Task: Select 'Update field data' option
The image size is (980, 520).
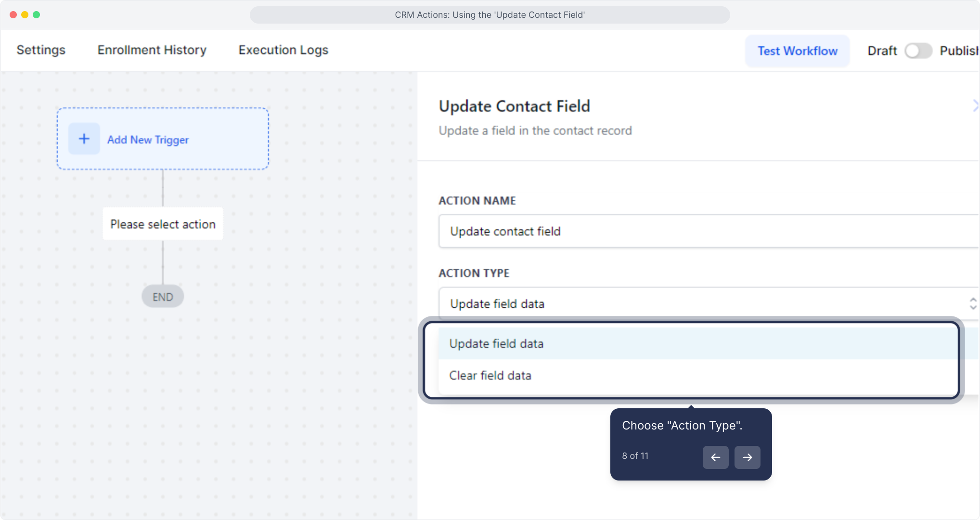Action: [x=496, y=344]
